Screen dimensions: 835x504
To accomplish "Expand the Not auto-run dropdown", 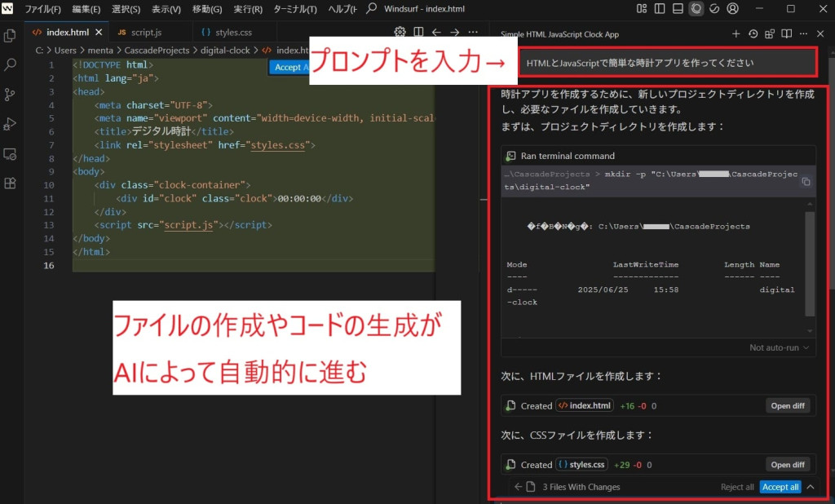I will [779, 347].
